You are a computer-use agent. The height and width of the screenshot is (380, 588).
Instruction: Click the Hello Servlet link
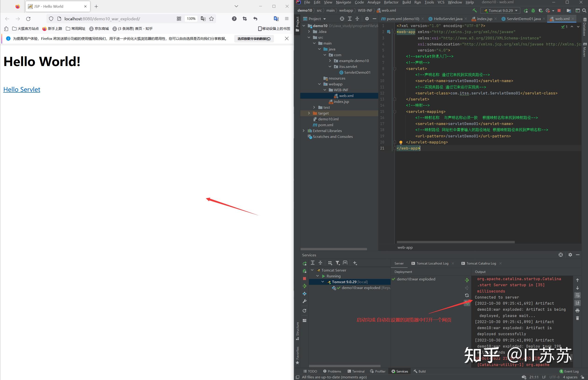click(22, 89)
